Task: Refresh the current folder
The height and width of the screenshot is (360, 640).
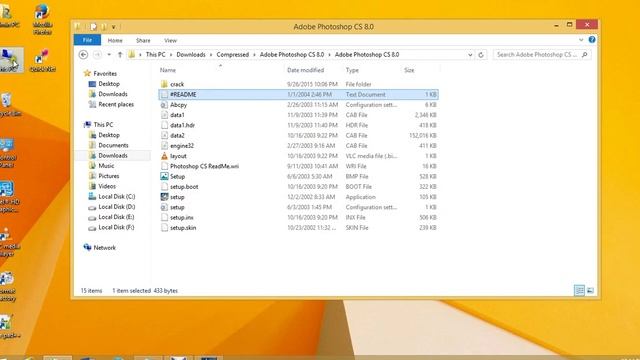Action: click(481, 55)
